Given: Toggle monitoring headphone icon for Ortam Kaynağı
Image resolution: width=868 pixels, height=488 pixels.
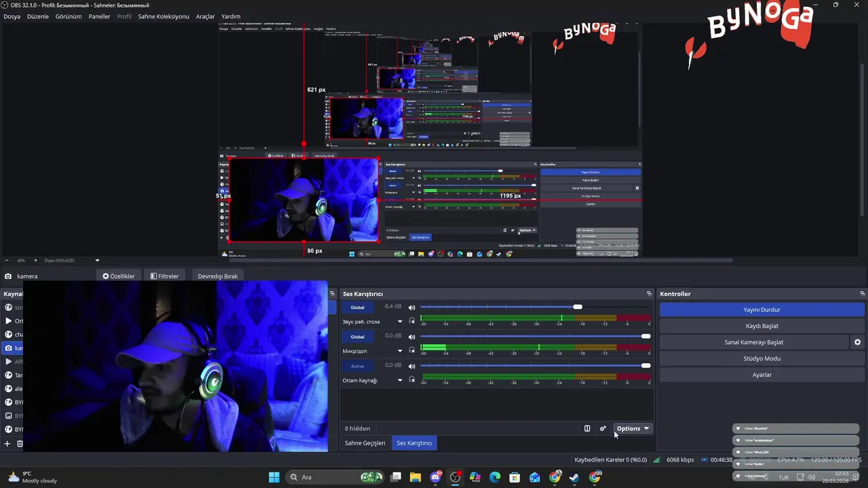Looking at the screenshot, I should [412, 380].
